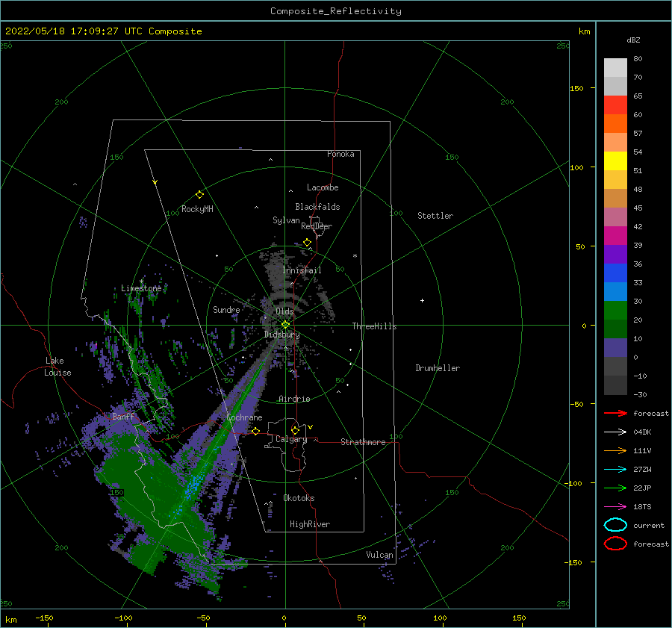Click the magenta 42-39 dBZ swatch

(615, 236)
